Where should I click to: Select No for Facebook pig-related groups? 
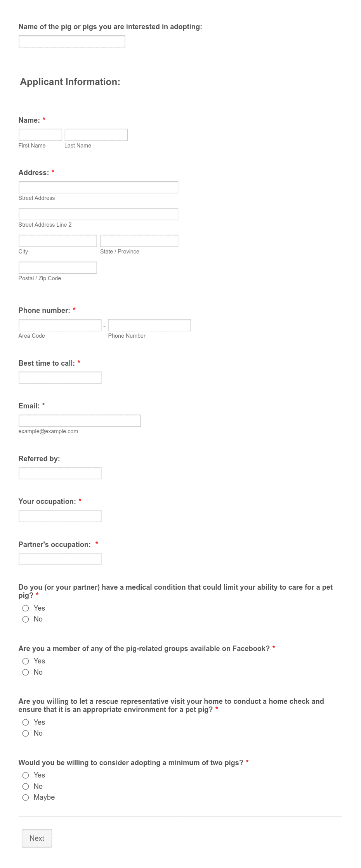26,672
